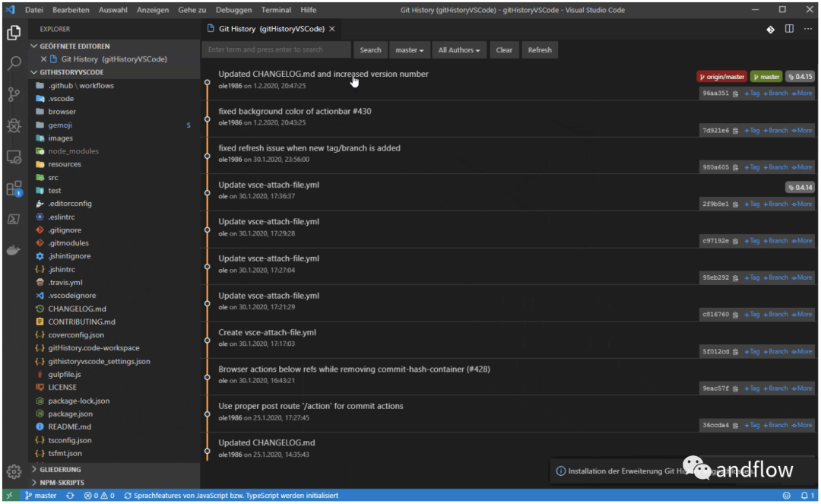Open the Datei menu
This screenshot has height=504, width=821.
[34, 10]
